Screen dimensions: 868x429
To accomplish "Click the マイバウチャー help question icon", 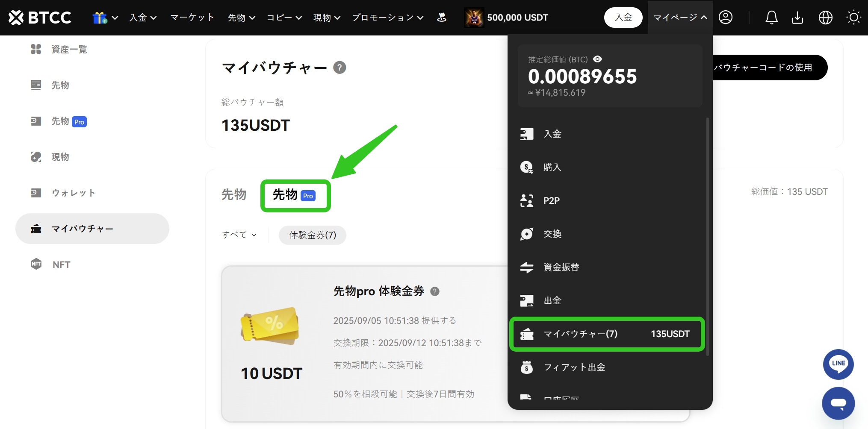I will tap(340, 68).
